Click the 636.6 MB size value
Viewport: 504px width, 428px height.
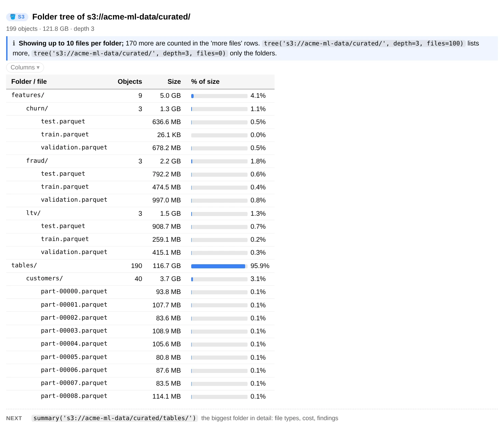(167, 122)
